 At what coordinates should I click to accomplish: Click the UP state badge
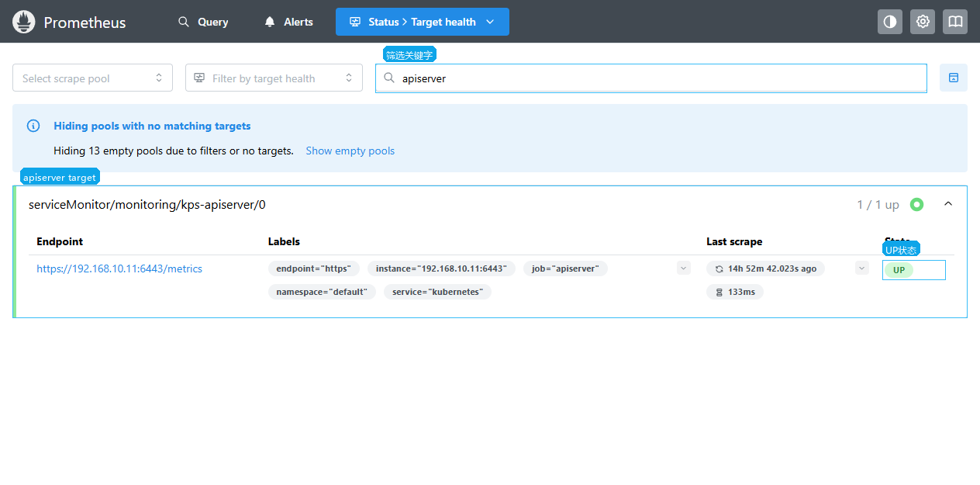tap(899, 270)
